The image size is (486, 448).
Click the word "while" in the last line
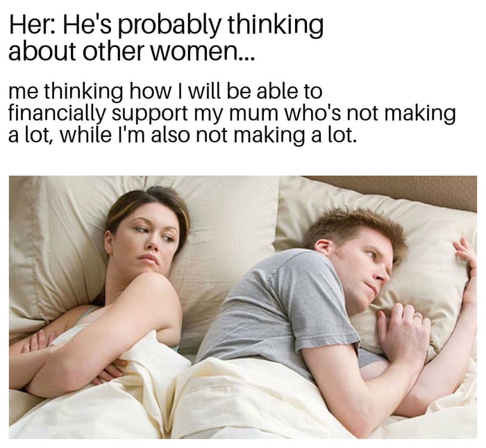85,135
